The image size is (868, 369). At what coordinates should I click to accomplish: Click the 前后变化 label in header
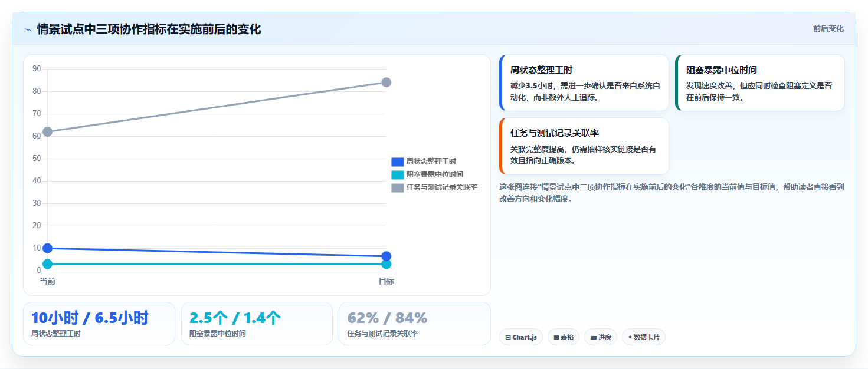pyautogui.click(x=828, y=28)
